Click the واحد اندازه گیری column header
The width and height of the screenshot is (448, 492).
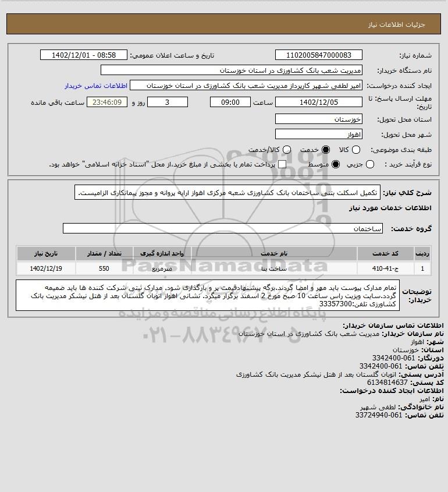[x=162, y=253]
